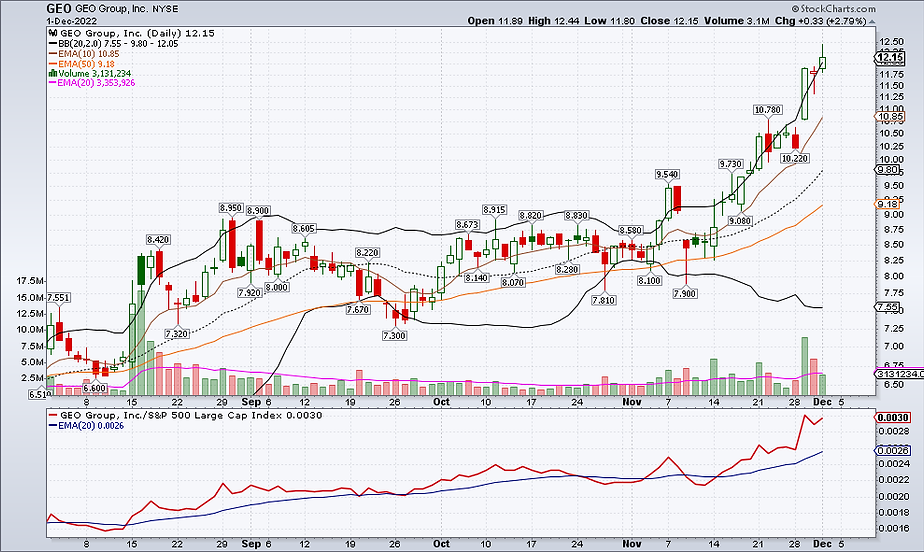Click the 8.070 low price label
Viewport: 924px width, 552px height.
513,283
